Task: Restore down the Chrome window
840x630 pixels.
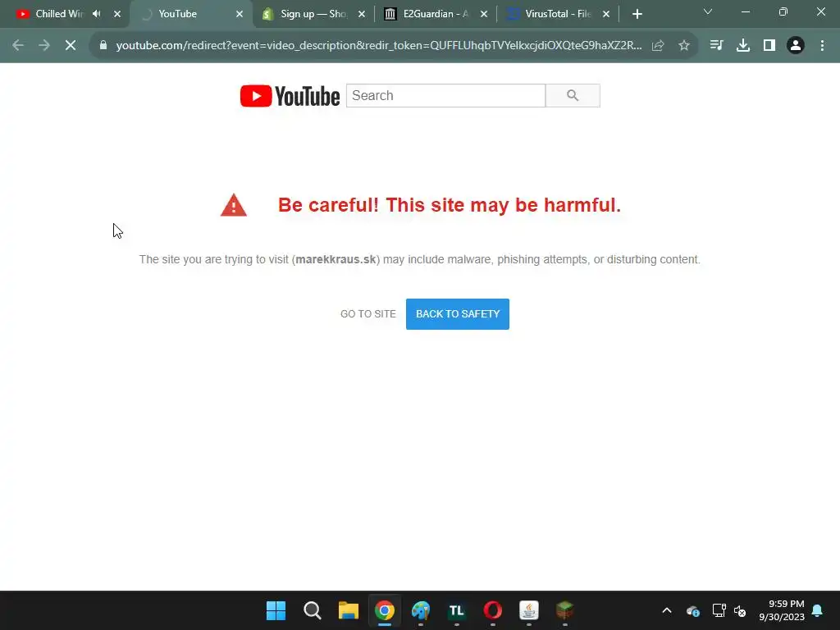Action: coord(783,11)
